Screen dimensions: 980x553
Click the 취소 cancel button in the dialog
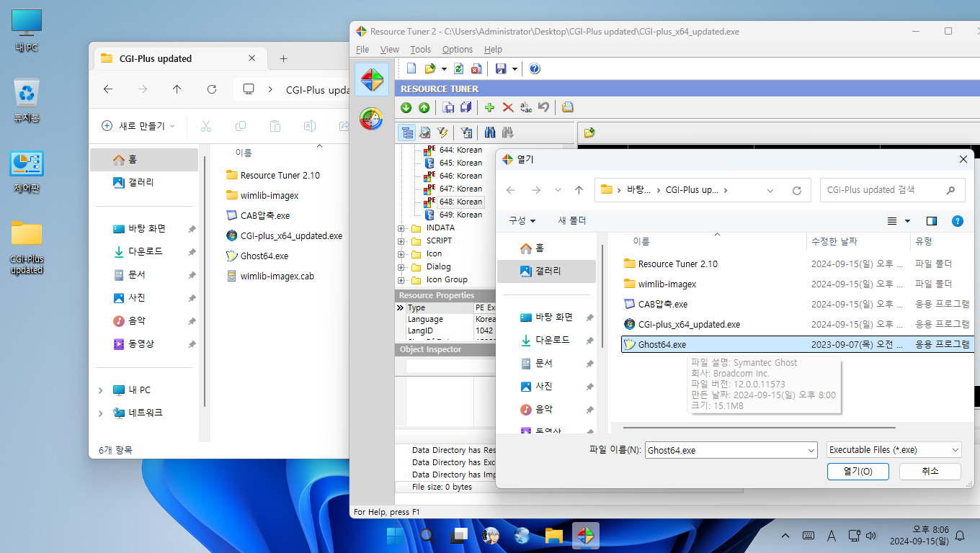[x=930, y=471]
